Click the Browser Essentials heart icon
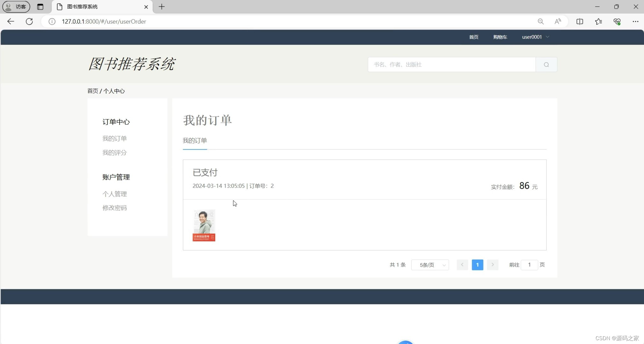Screen dimensions: 644x344 pos(617,21)
